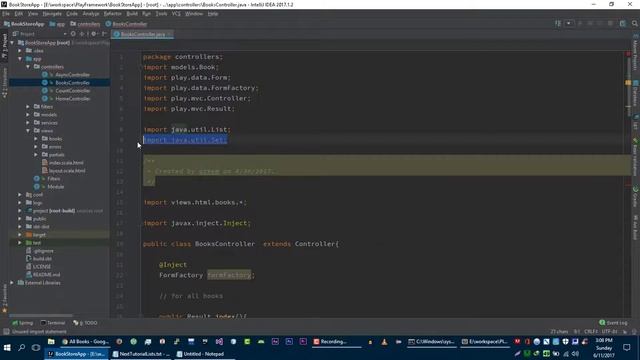
Task: Click collapse-all icon in Project panel header
Action: (83, 34)
